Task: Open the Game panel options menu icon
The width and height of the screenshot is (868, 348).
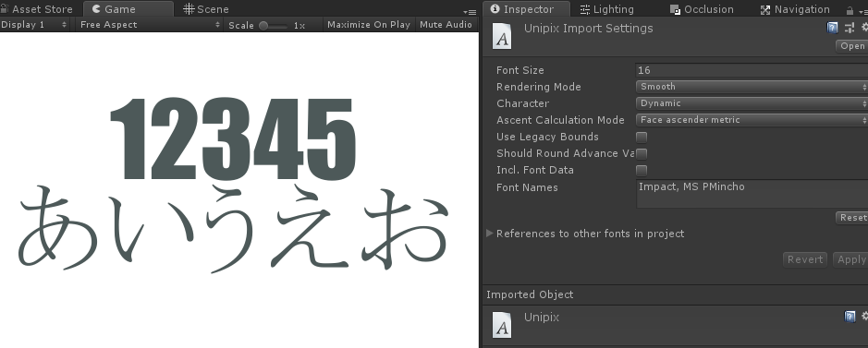Action: point(470,12)
